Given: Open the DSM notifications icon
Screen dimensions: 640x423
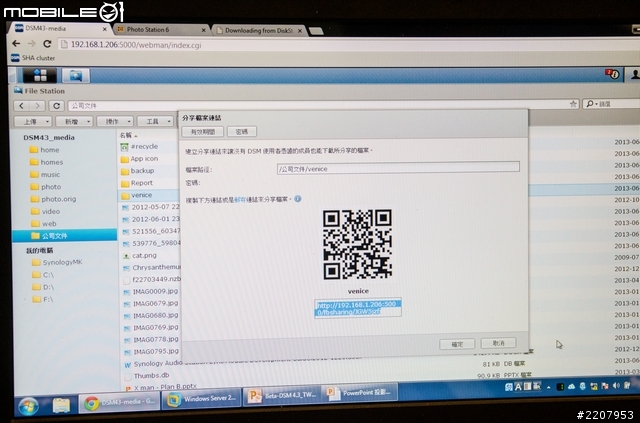Looking at the screenshot, I should point(612,74).
